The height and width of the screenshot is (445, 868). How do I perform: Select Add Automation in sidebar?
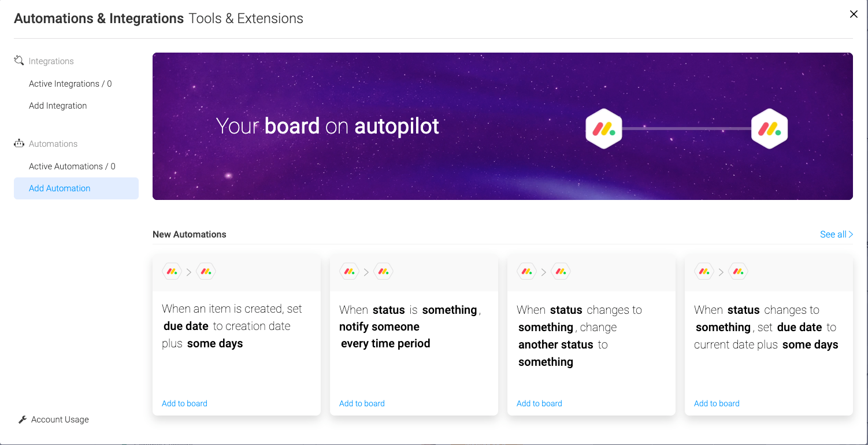(76, 188)
